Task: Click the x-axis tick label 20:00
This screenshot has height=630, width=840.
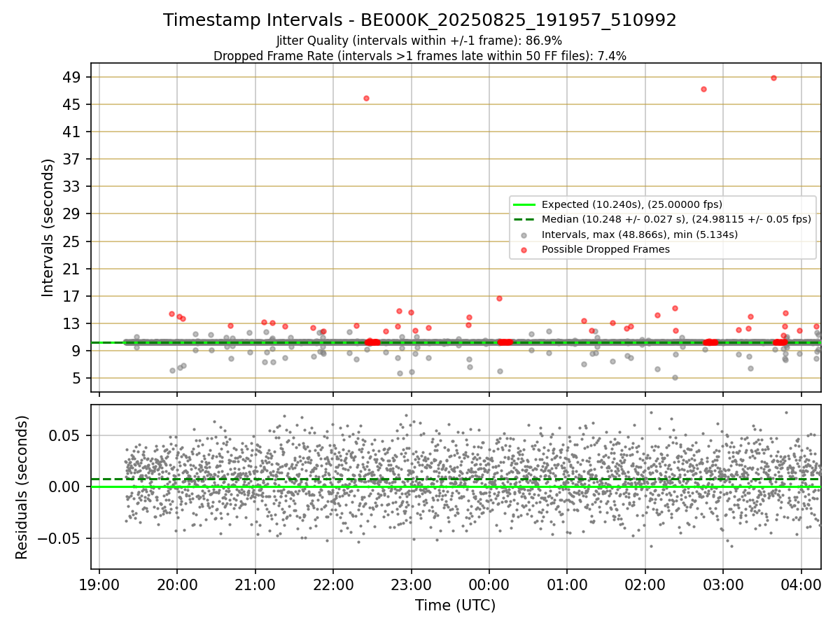Action: pos(177,584)
